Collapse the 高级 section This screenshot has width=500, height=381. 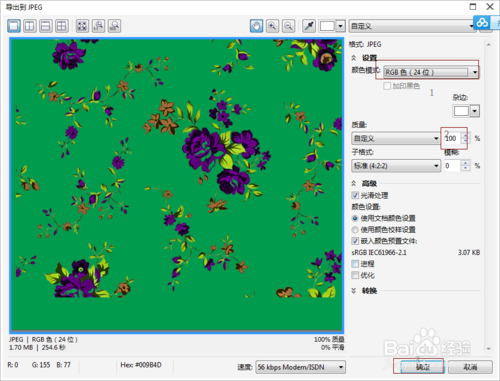[354, 183]
